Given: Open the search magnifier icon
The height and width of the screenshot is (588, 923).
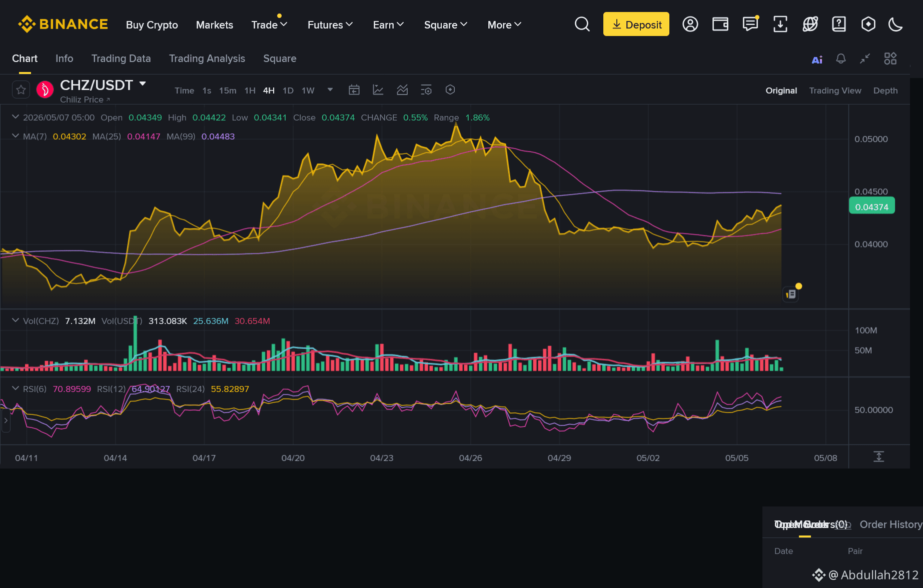Looking at the screenshot, I should point(582,24).
